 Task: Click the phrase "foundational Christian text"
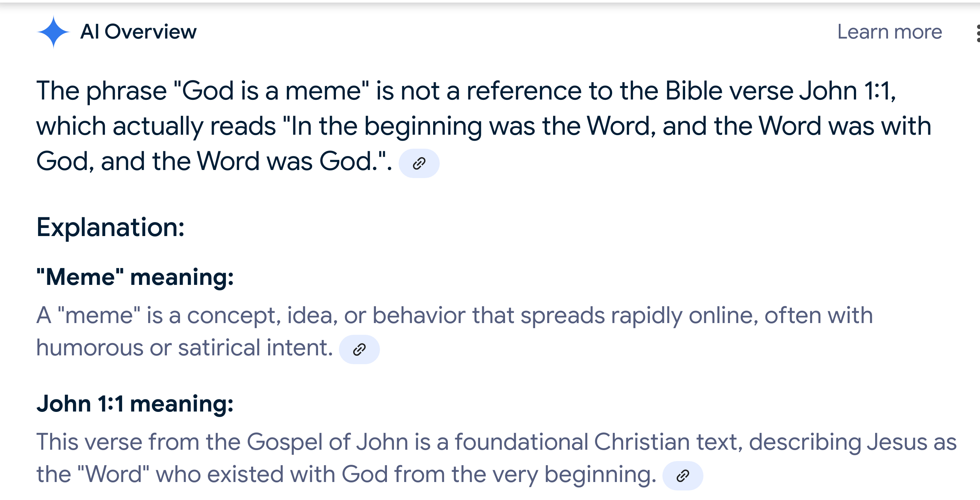(x=599, y=442)
